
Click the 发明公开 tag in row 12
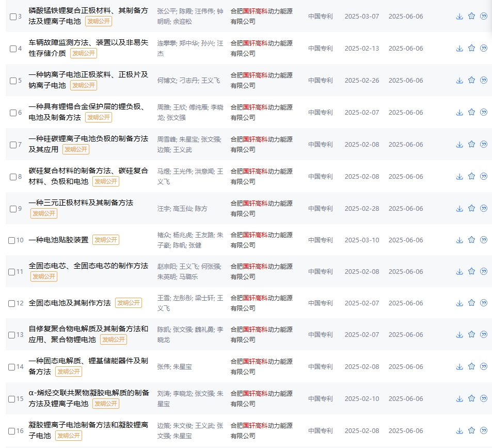pyautogui.click(x=129, y=303)
